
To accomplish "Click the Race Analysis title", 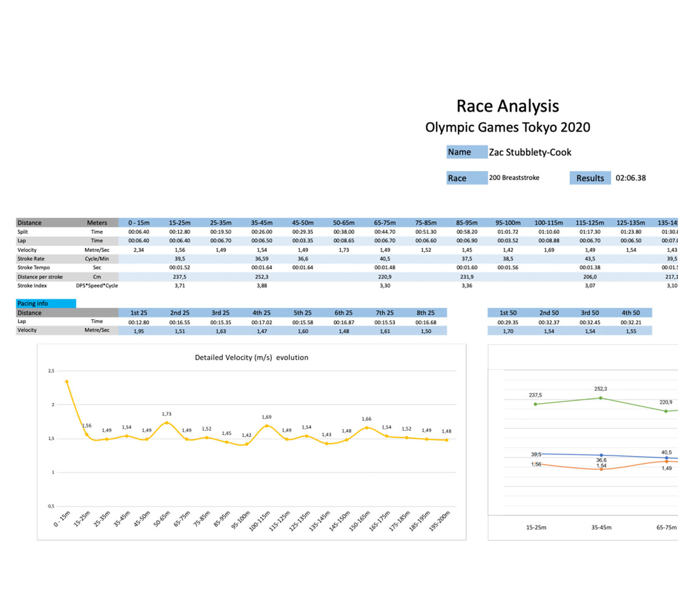I will [x=507, y=106].
